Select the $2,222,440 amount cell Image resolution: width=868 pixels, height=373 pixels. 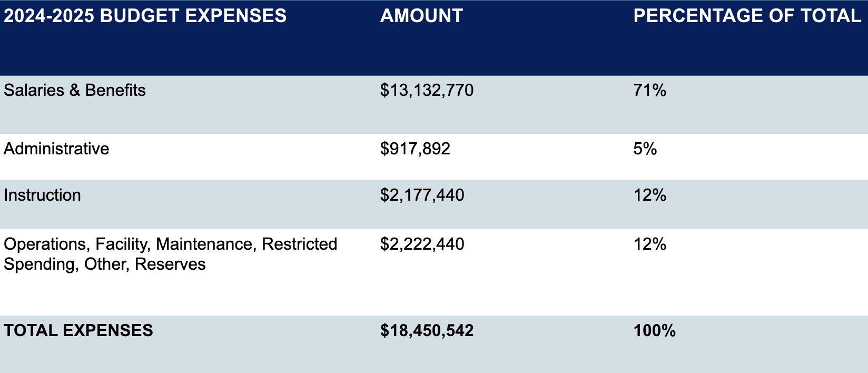(x=422, y=244)
